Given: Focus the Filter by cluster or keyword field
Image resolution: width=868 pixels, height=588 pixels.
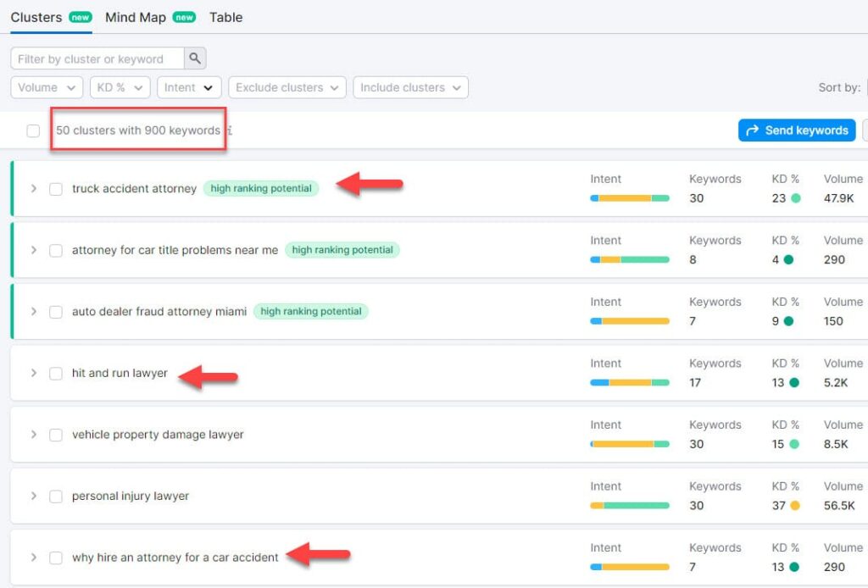Looking at the screenshot, I should (97, 58).
